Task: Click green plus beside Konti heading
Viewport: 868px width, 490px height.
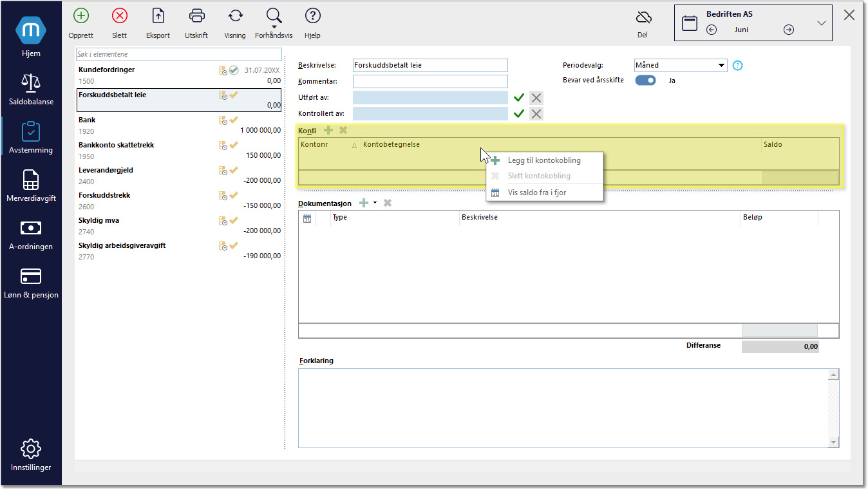Action: point(328,130)
